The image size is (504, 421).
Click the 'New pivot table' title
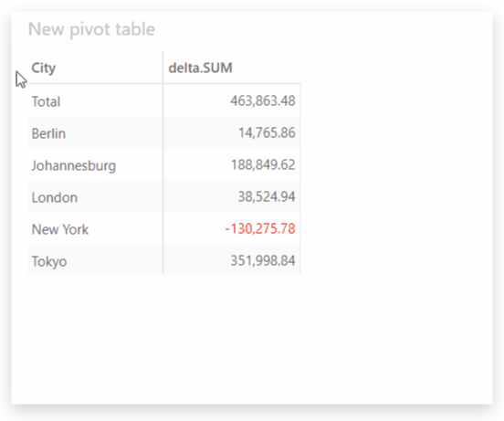click(91, 29)
